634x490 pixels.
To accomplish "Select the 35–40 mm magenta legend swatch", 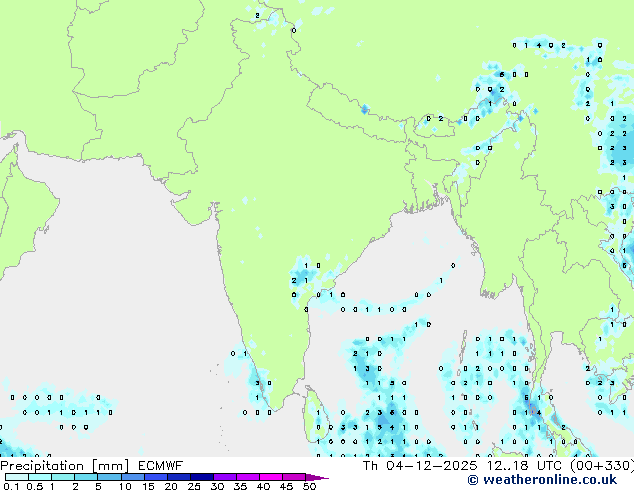I will point(248,477).
